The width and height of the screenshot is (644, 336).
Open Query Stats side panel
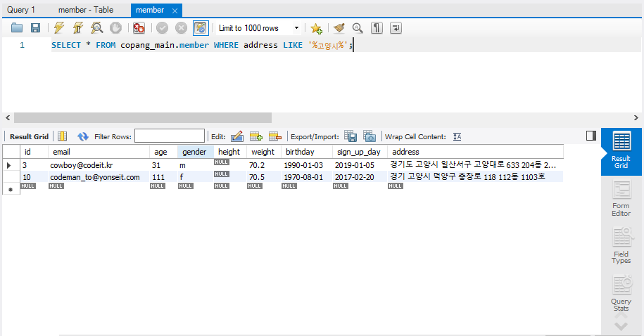pos(621,292)
